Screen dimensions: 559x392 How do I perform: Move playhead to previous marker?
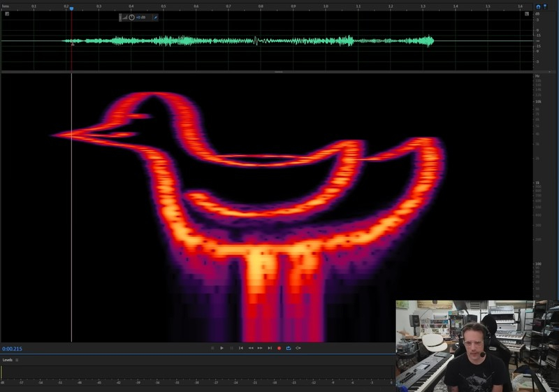pos(241,348)
